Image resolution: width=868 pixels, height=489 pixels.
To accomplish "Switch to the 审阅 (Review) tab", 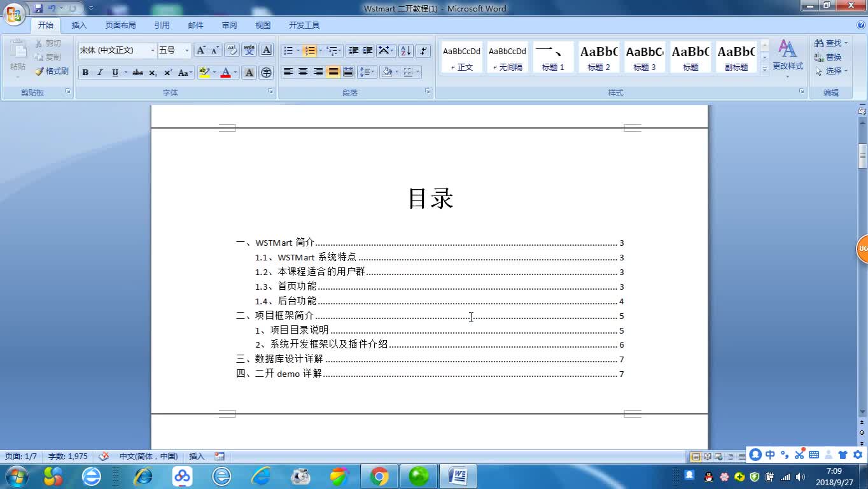I will [x=229, y=25].
